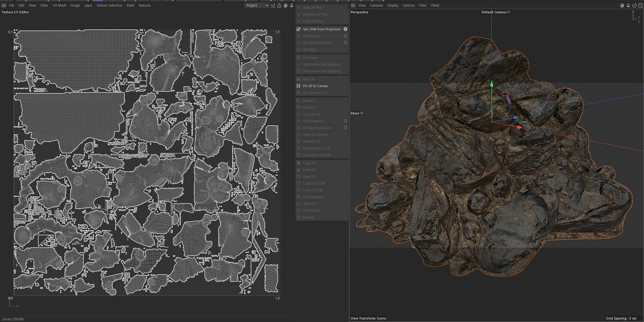Click the Flip Sequence command

click(322, 197)
